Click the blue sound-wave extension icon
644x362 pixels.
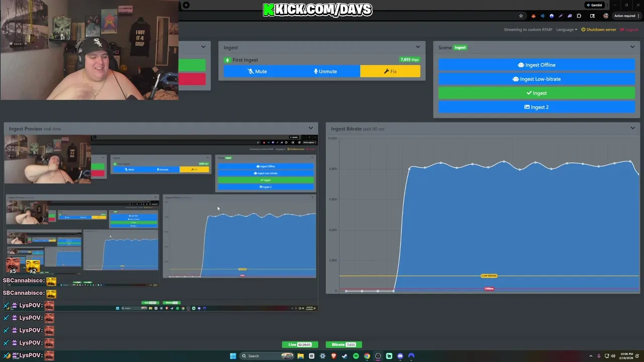pos(542,16)
